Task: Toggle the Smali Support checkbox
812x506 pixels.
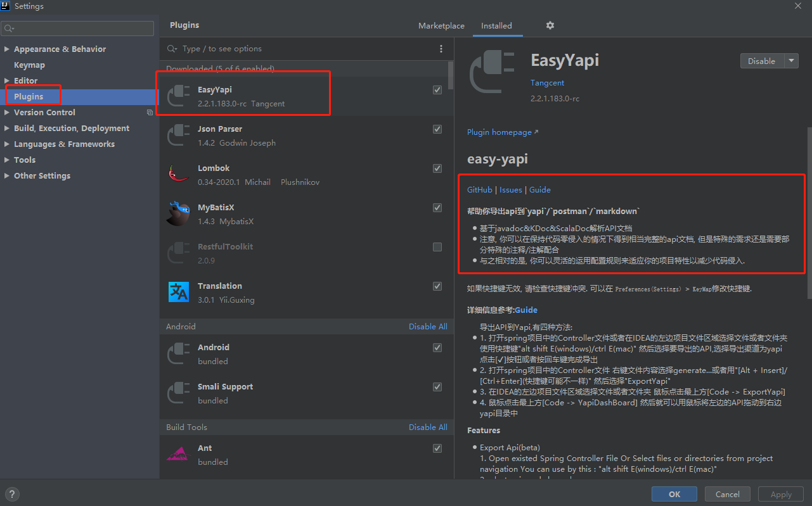Action: (x=437, y=387)
